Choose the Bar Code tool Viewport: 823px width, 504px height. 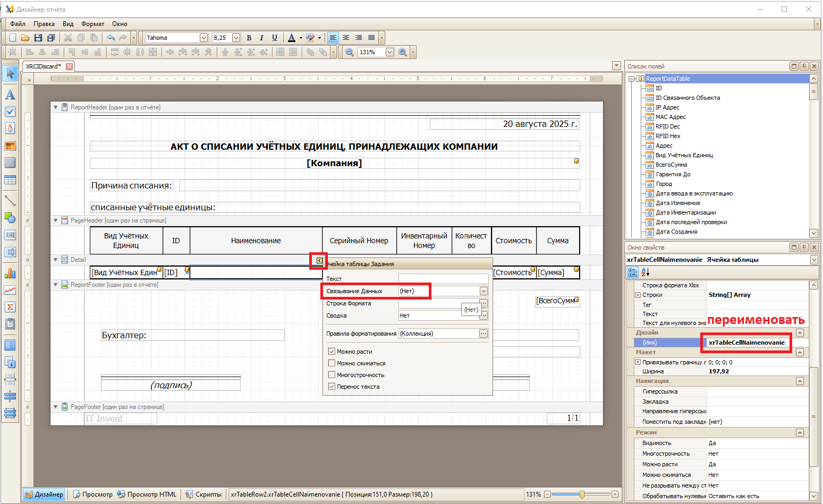coord(10,235)
